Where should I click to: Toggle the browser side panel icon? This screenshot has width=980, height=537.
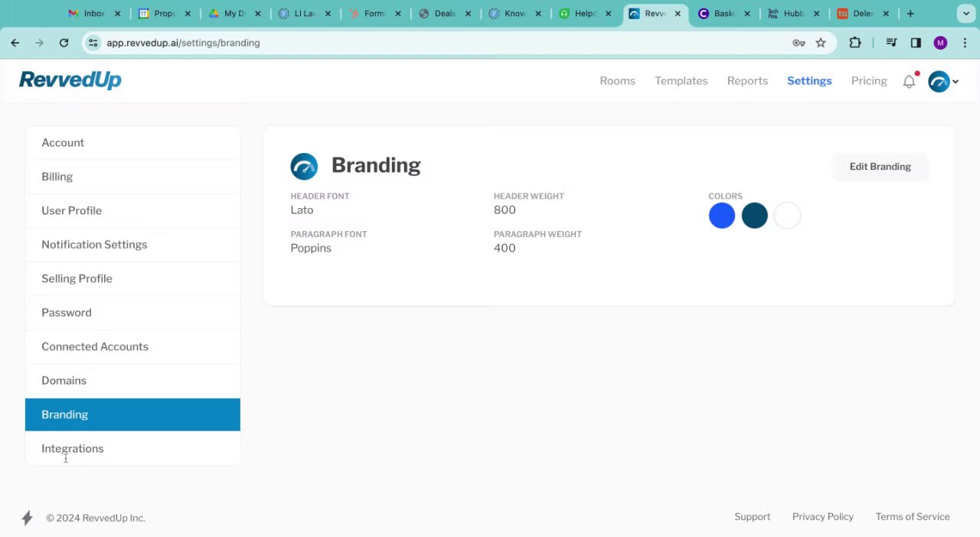916,43
